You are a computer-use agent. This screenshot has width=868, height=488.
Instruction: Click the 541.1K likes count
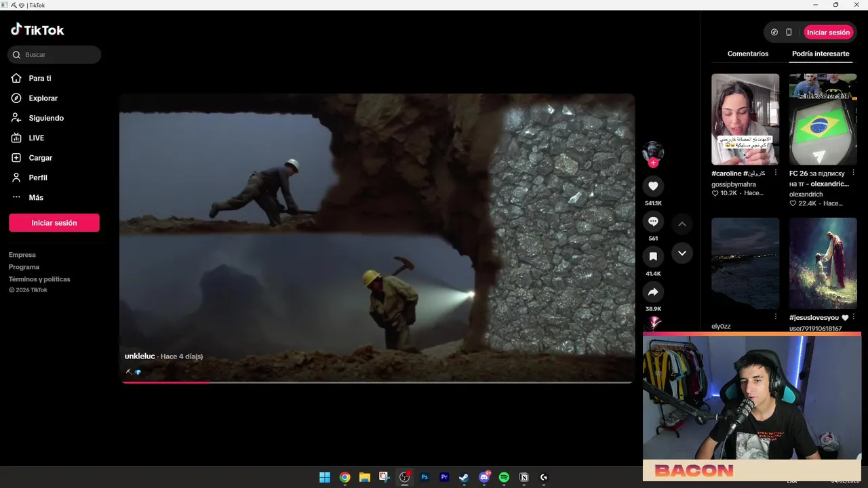point(653,203)
